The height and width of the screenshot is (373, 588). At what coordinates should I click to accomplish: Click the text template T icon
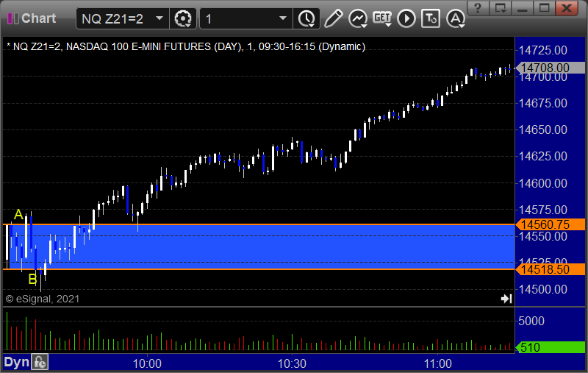coord(431,18)
